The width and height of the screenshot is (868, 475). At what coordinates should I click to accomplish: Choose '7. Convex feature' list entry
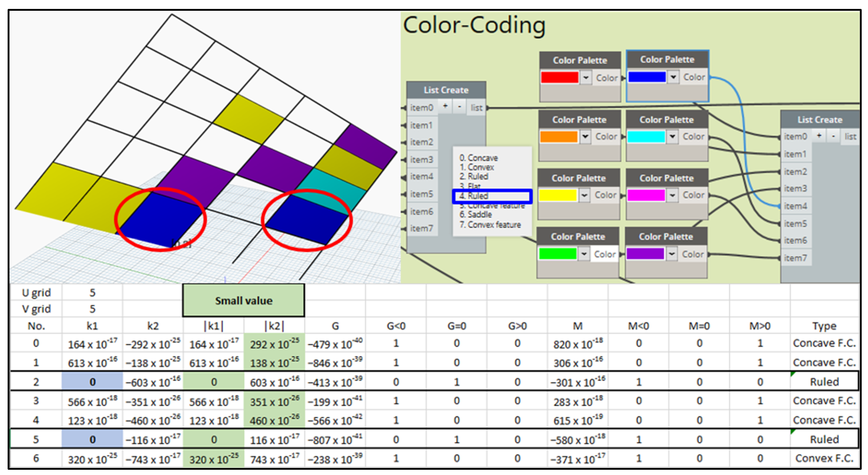click(490, 225)
